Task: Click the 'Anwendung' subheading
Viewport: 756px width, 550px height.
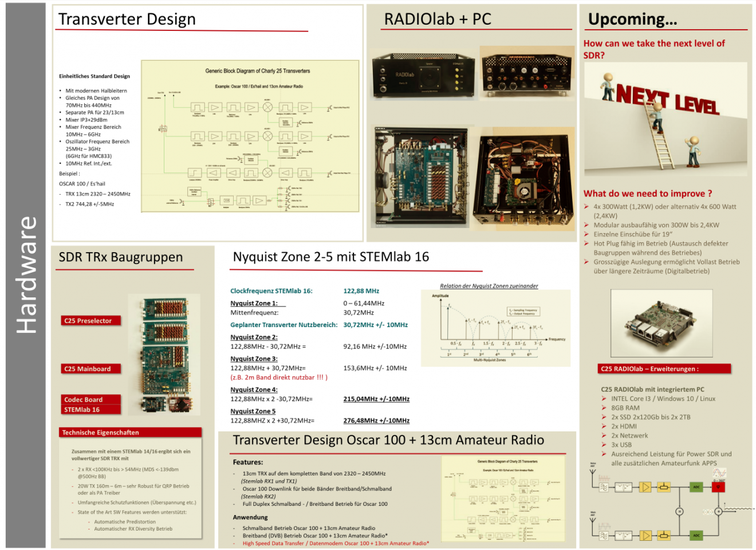Action: (x=250, y=517)
